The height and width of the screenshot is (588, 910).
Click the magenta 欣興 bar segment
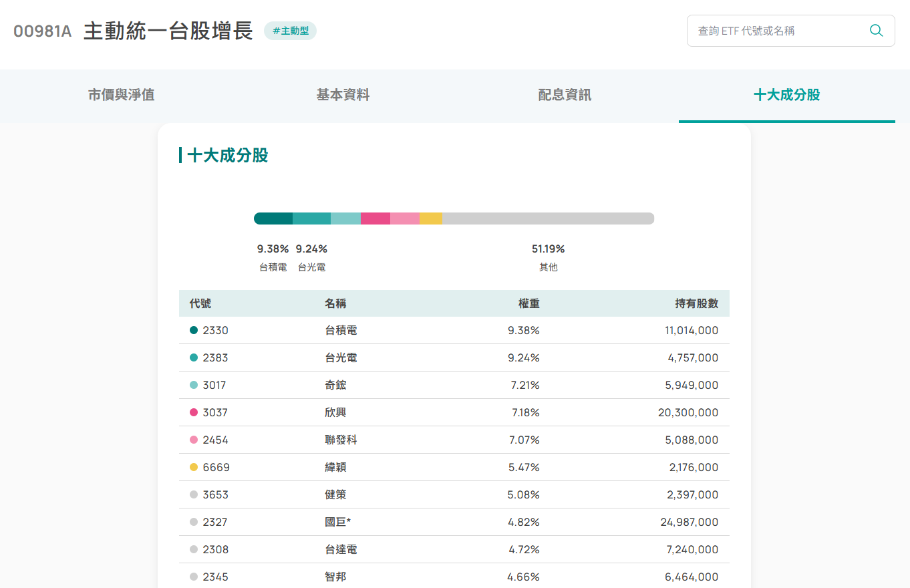click(x=375, y=218)
